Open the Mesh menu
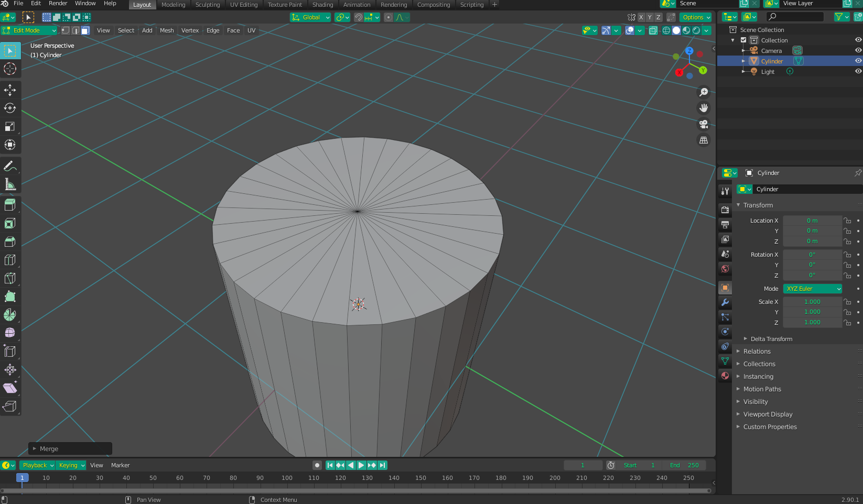 pyautogui.click(x=167, y=30)
